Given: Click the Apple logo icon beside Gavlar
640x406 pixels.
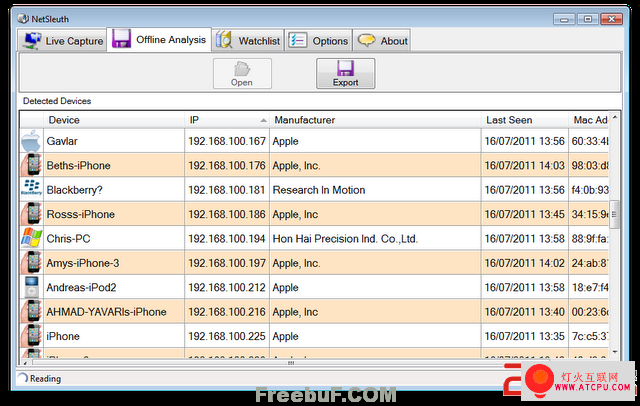Looking at the screenshot, I should (31, 141).
